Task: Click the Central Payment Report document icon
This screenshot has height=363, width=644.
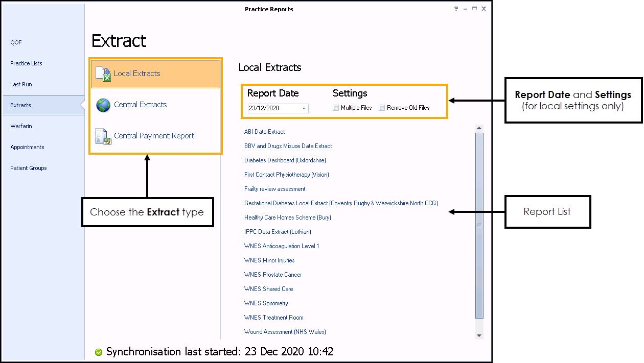Action: point(103,136)
